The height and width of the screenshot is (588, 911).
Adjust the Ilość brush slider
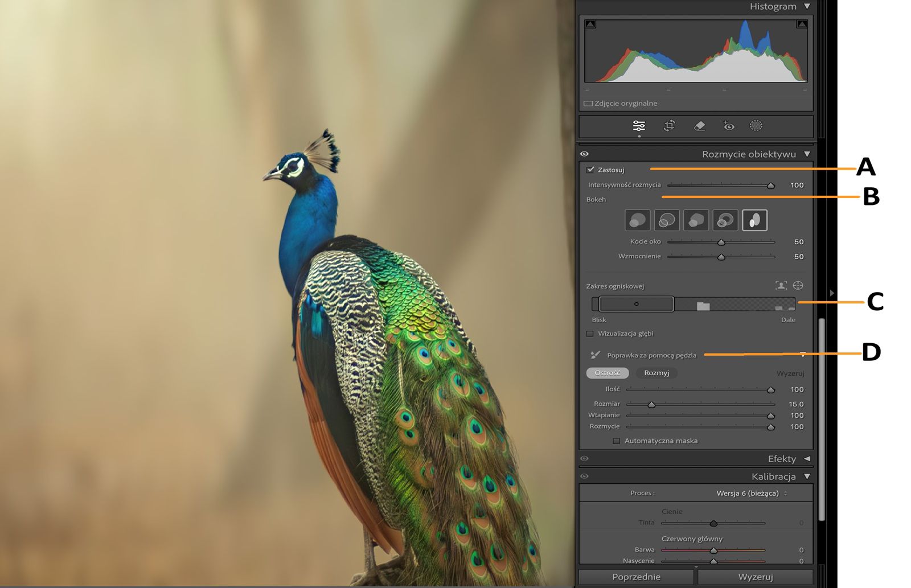pos(771,390)
